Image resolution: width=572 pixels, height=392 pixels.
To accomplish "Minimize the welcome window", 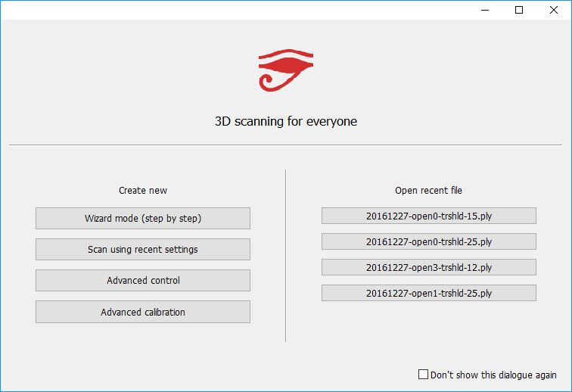I will point(485,10).
